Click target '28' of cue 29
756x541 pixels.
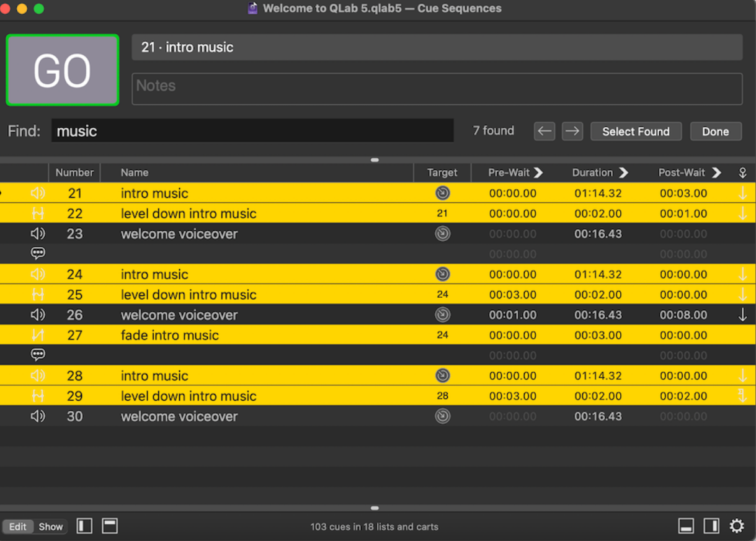point(442,396)
